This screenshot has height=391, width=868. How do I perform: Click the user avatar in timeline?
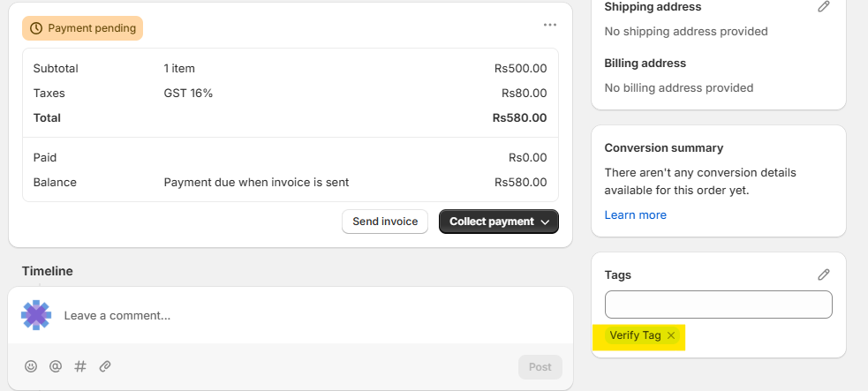(x=36, y=315)
